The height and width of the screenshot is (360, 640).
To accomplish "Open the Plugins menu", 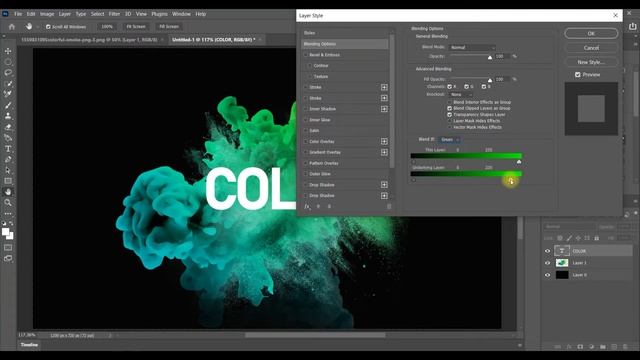I will [x=159, y=14].
